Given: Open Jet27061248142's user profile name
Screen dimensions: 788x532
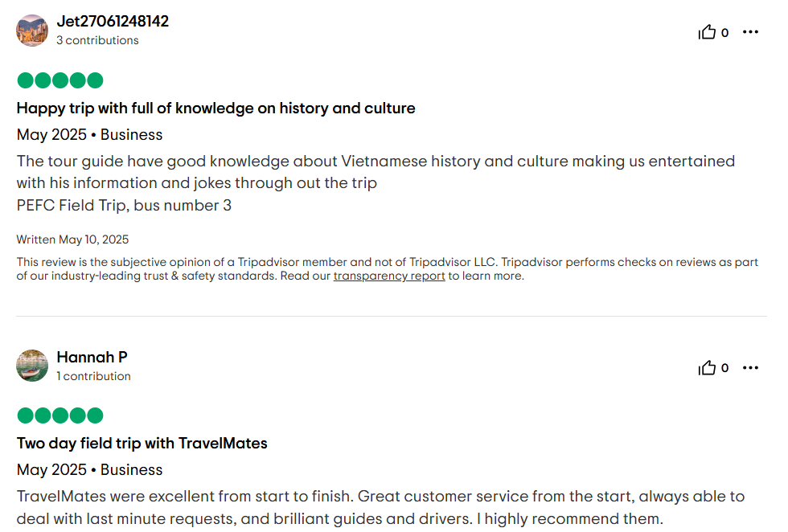Looking at the screenshot, I should tap(113, 22).
